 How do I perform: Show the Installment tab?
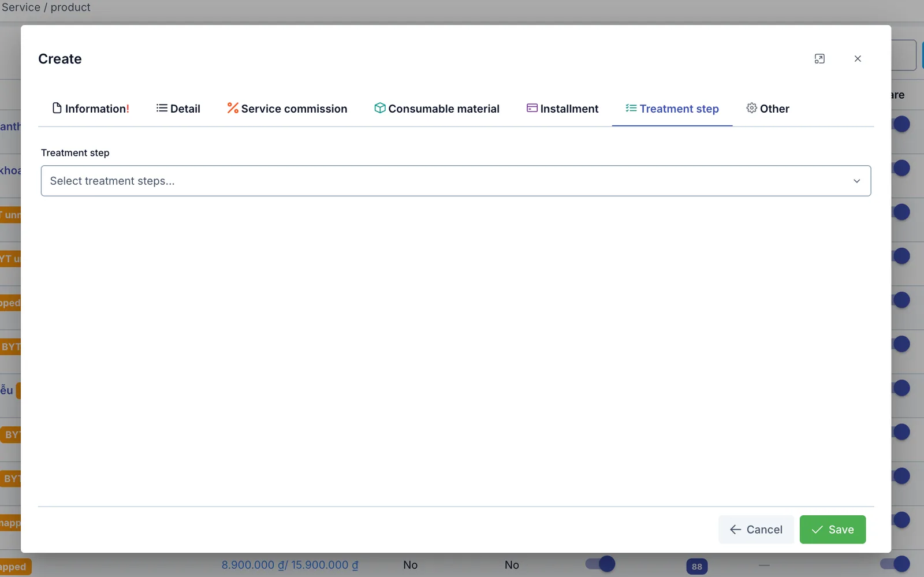pos(562,109)
